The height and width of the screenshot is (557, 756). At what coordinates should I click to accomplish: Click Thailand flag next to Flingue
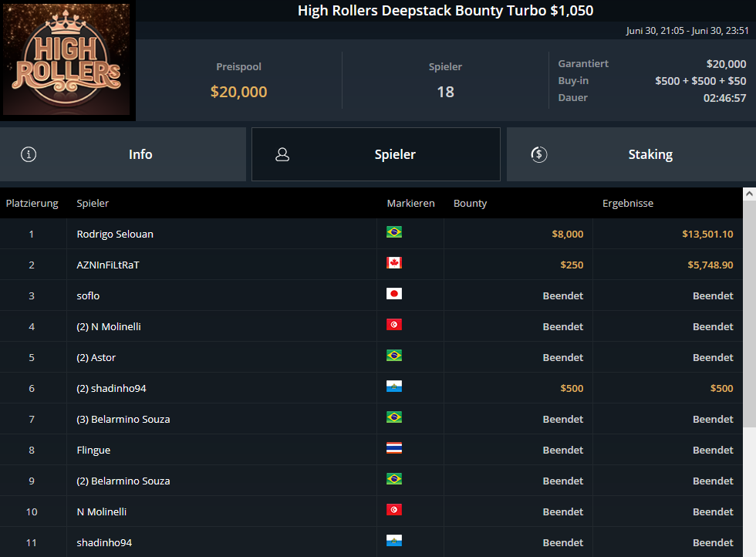click(x=394, y=448)
